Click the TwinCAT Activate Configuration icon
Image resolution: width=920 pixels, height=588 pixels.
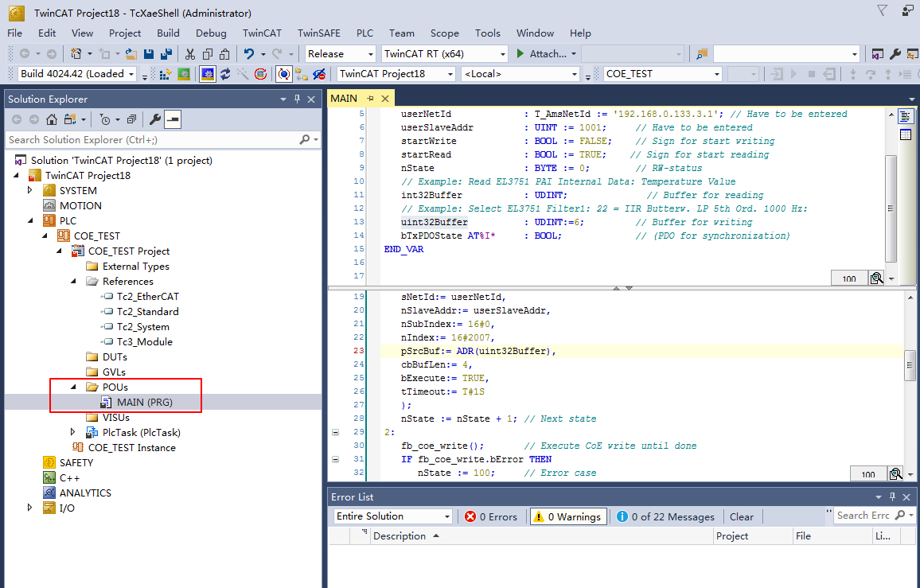[x=166, y=74]
